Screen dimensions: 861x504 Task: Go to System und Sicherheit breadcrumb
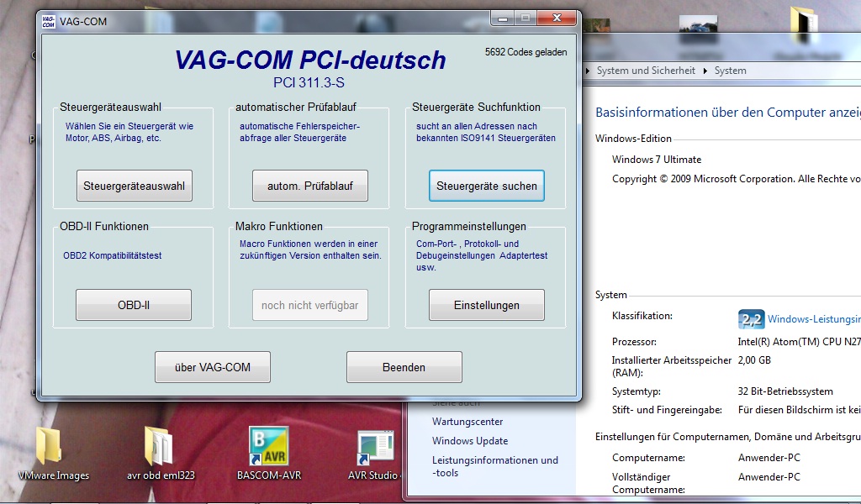646,71
